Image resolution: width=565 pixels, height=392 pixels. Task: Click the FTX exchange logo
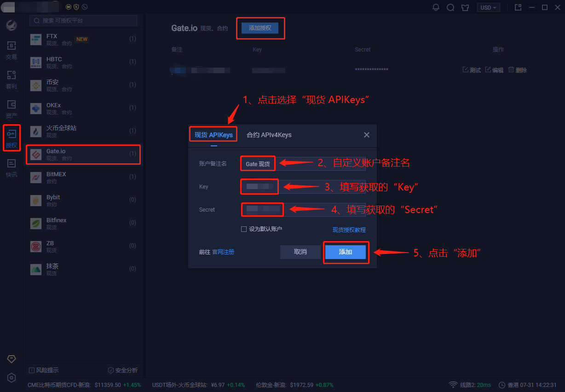[x=36, y=40]
